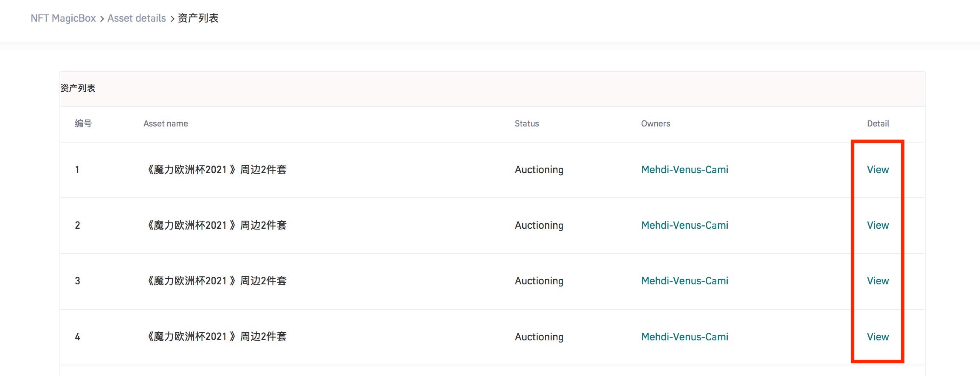Click owner Mehdi-Venus-Cami in row 3
Image resolution: width=980 pixels, height=376 pixels.
(684, 281)
